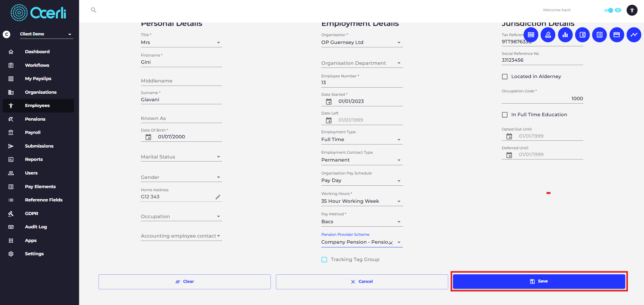This screenshot has width=644, height=305.
Task: Open calendar picker for Date Left
Action: pyautogui.click(x=329, y=120)
